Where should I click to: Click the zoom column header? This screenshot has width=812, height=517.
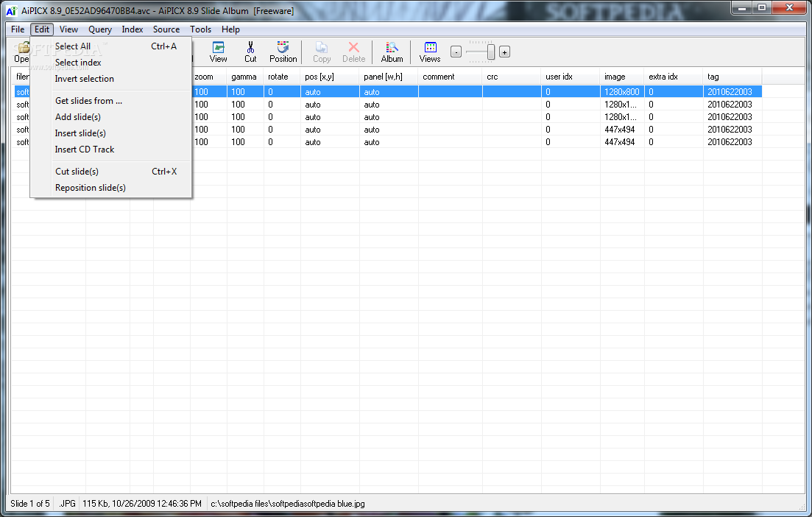pos(208,77)
